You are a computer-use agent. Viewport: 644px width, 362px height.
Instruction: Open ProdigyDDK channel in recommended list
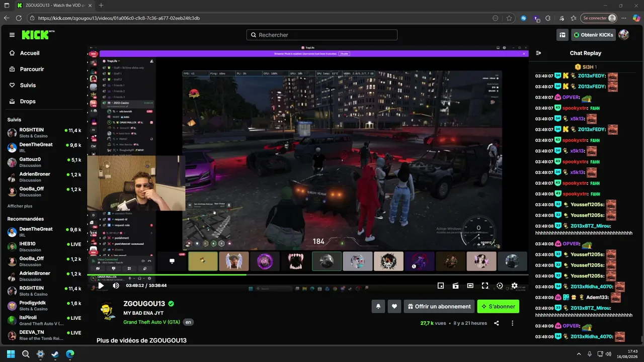pos(44,306)
